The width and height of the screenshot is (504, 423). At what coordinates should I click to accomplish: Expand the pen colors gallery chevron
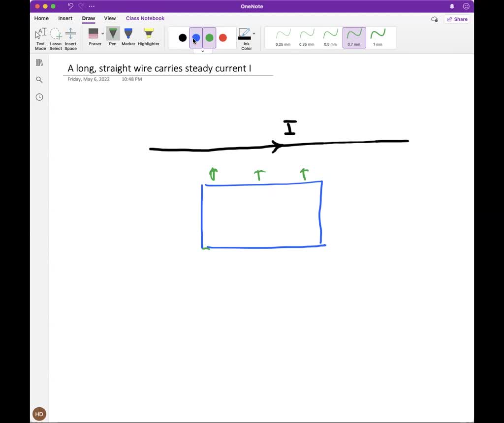pos(203,51)
